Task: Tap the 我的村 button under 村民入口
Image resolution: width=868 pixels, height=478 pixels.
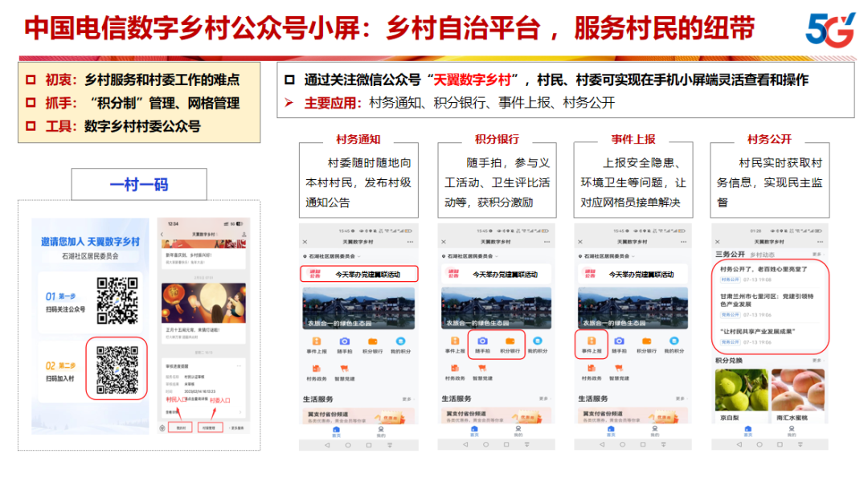Action: [x=182, y=428]
